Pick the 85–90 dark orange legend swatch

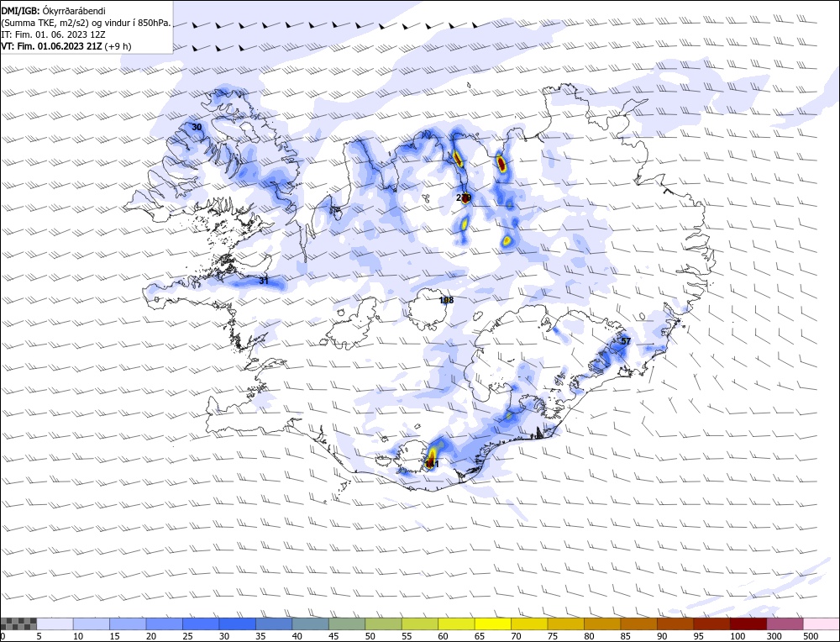click(638, 624)
